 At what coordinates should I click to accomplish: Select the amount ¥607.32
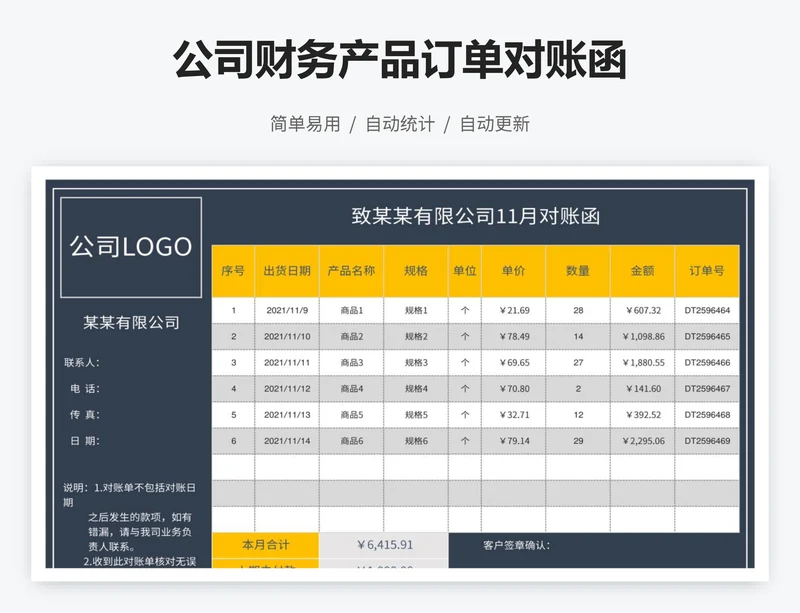pyautogui.click(x=642, y=310)
